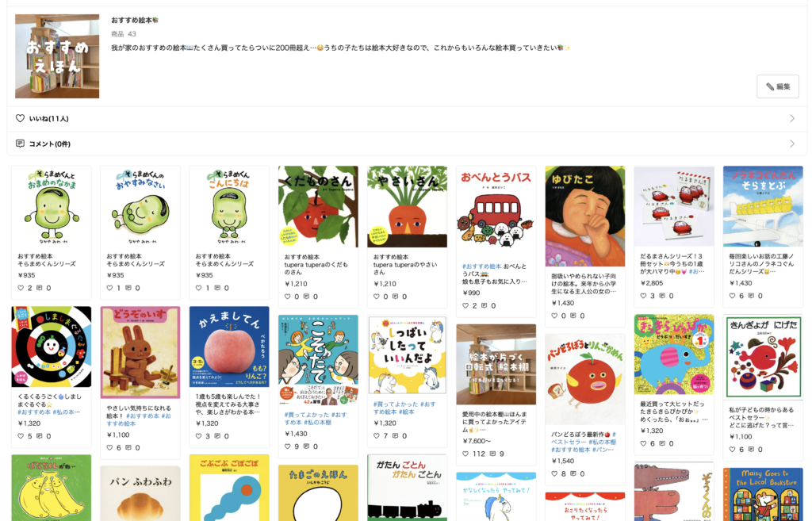Viewport: 812px width, 521px height.
Task: Like the こそだて book priced ¥1,430
Action: [287, 446]
